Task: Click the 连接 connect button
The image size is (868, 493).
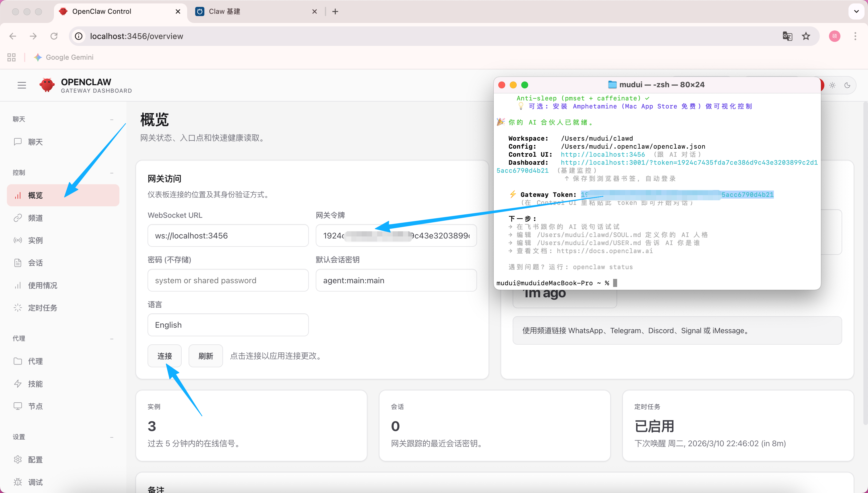Action: 164,356
